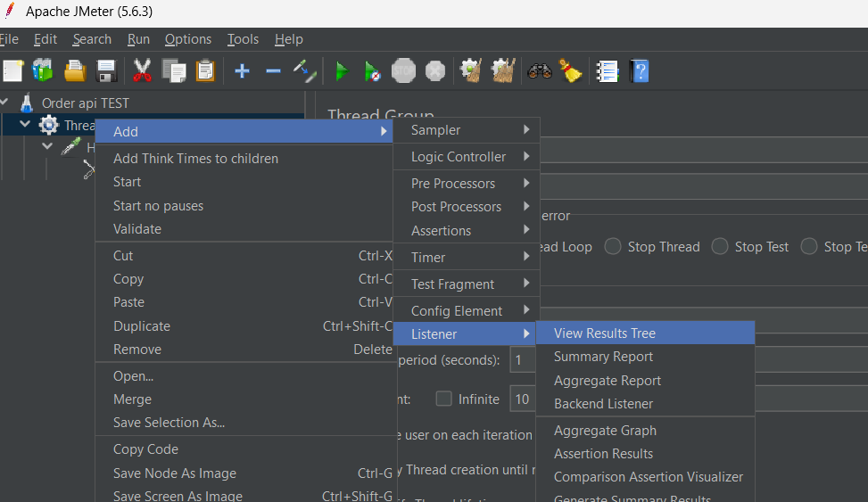Click the Paste clipboard icon

tap(205, 70)
